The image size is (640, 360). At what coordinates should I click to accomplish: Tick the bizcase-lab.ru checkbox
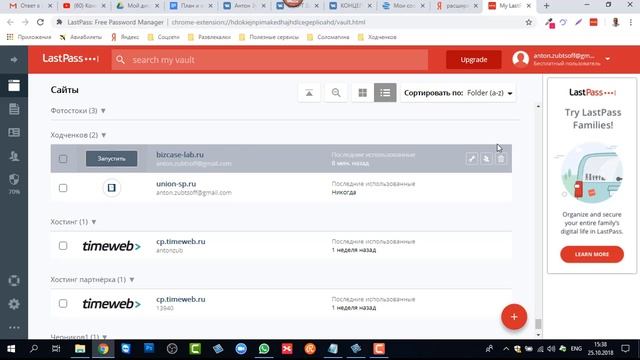63,159
